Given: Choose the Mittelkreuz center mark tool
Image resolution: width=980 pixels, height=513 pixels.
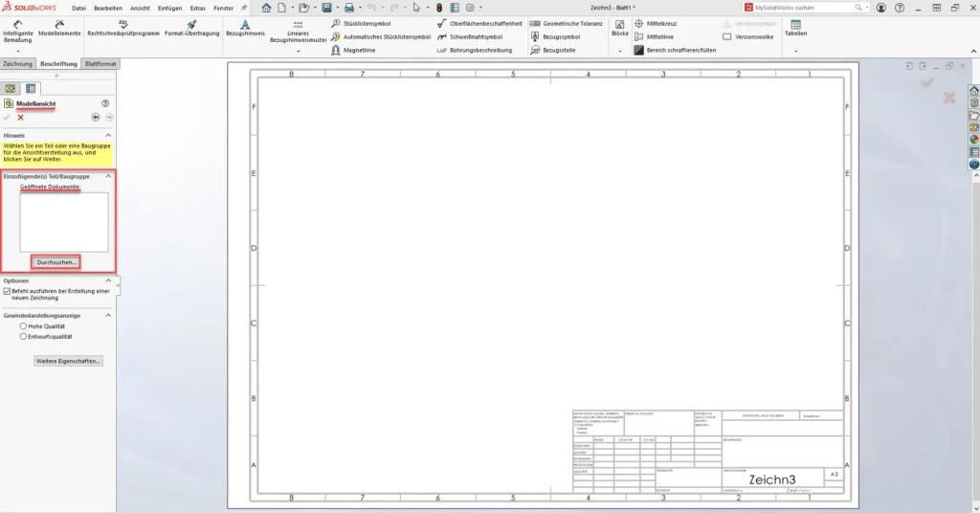Looking at the screenshot, I should [638, 23].
